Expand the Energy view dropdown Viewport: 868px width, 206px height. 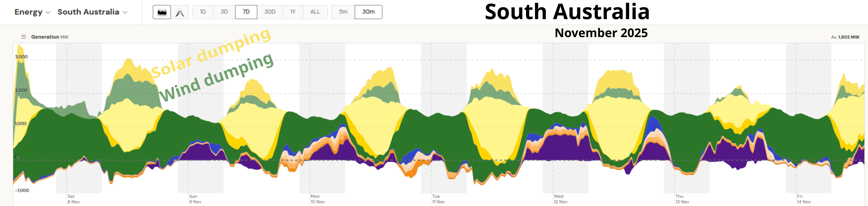pyautogui.click(x=32, y=12)
